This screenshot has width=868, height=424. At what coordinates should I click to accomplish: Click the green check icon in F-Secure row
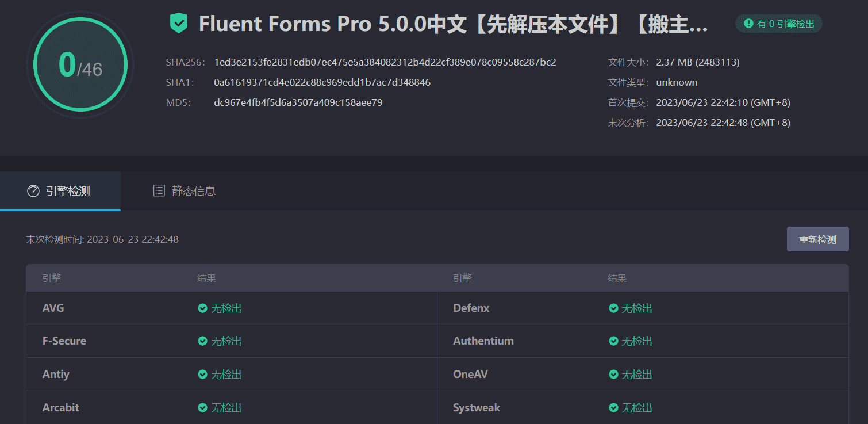pos(202,341)
